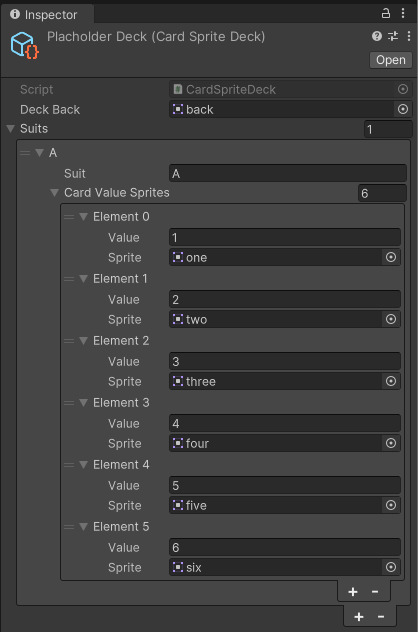The image size is (418, 632).
Task: Toggle the Inspector lock icon
Action: point(386,13)
